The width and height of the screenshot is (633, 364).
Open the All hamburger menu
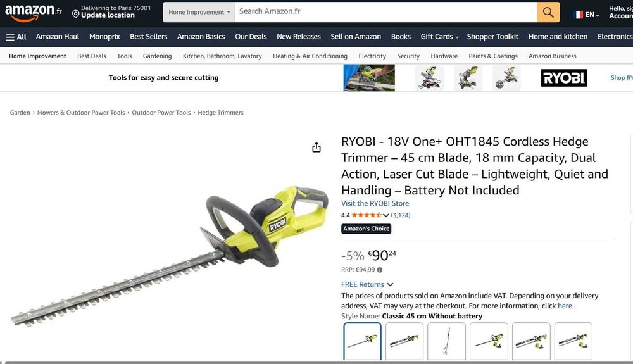[x=16, y=37]
